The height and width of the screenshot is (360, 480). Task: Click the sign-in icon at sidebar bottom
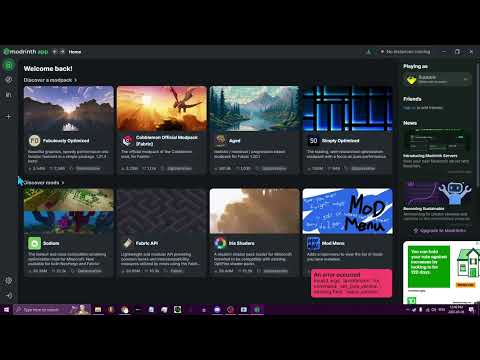[9, 295]
